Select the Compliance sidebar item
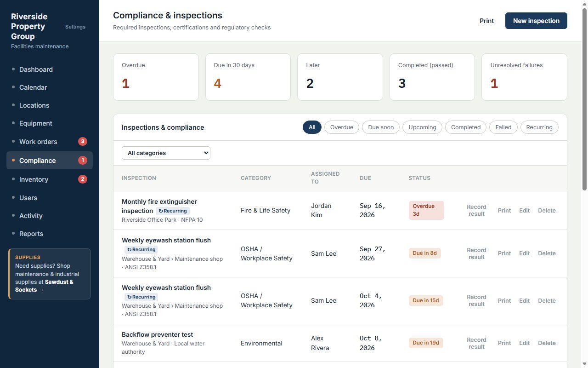588x368 pixels. click(50, 161)
